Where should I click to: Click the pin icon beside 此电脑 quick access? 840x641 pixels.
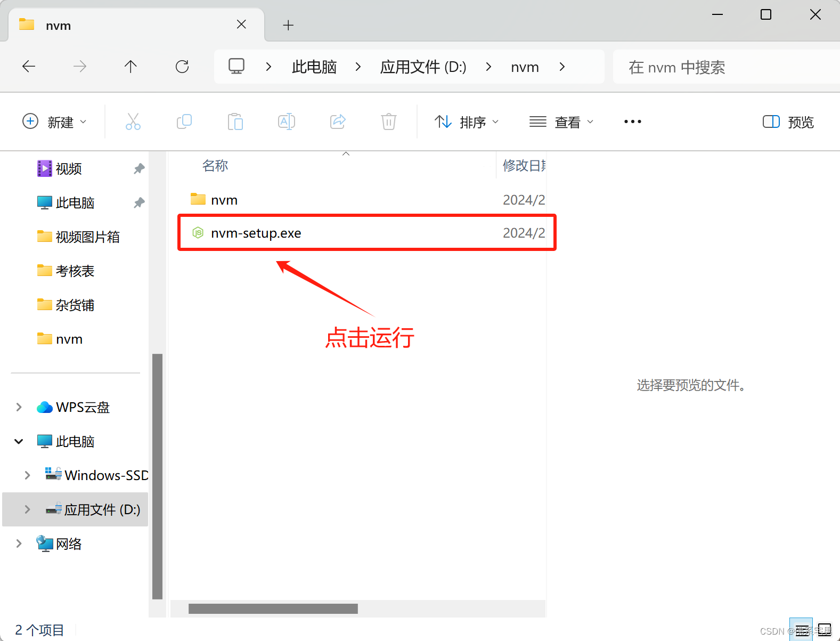[x=139, y=203]
